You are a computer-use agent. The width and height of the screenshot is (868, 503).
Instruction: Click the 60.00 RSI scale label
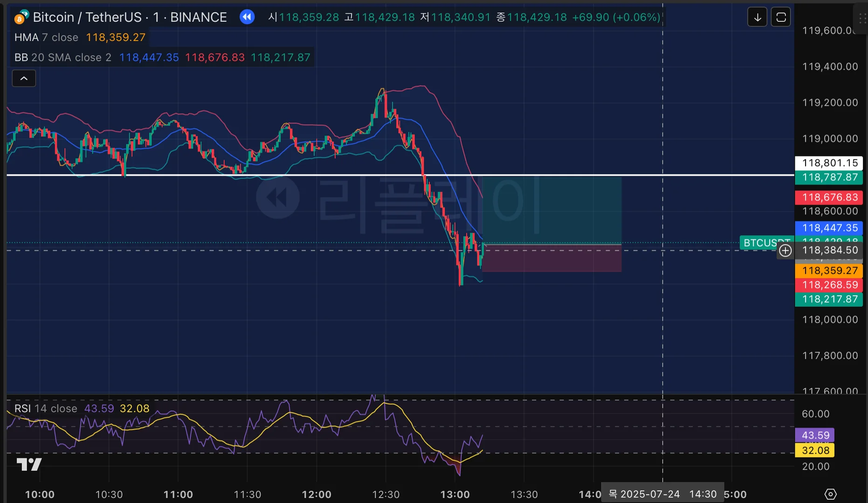click(x=816, y=414)
